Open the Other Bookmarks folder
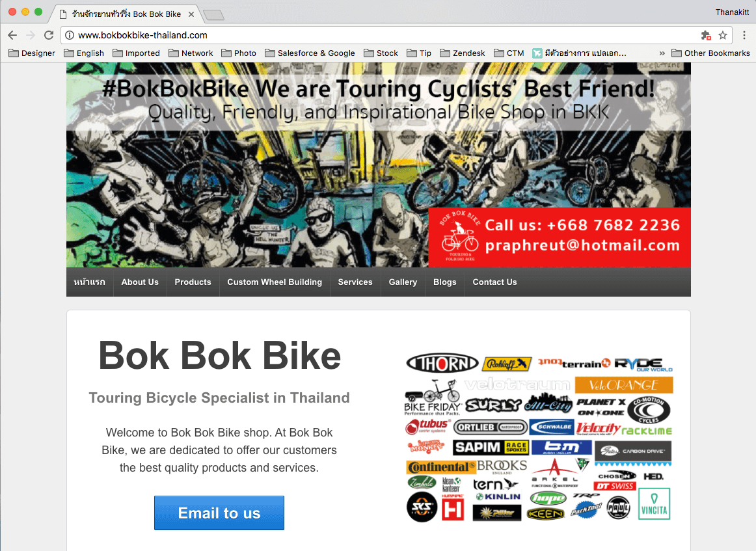756x551 pixels. [x=710, y=53]
